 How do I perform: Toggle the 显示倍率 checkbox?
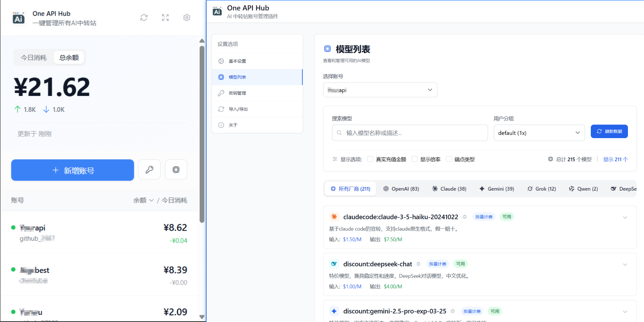coord(414,159)
